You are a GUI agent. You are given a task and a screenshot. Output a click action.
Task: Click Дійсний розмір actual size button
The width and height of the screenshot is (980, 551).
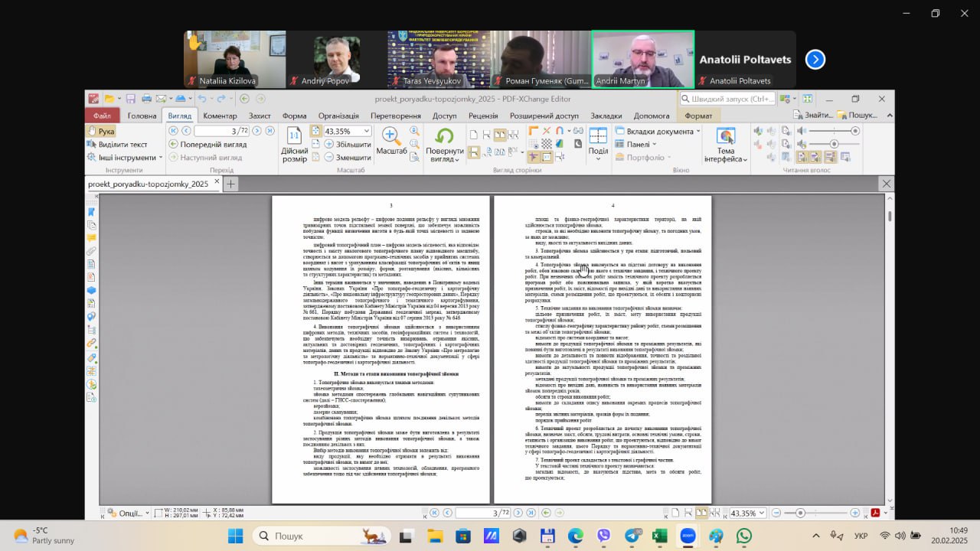(x=294, y=145)
